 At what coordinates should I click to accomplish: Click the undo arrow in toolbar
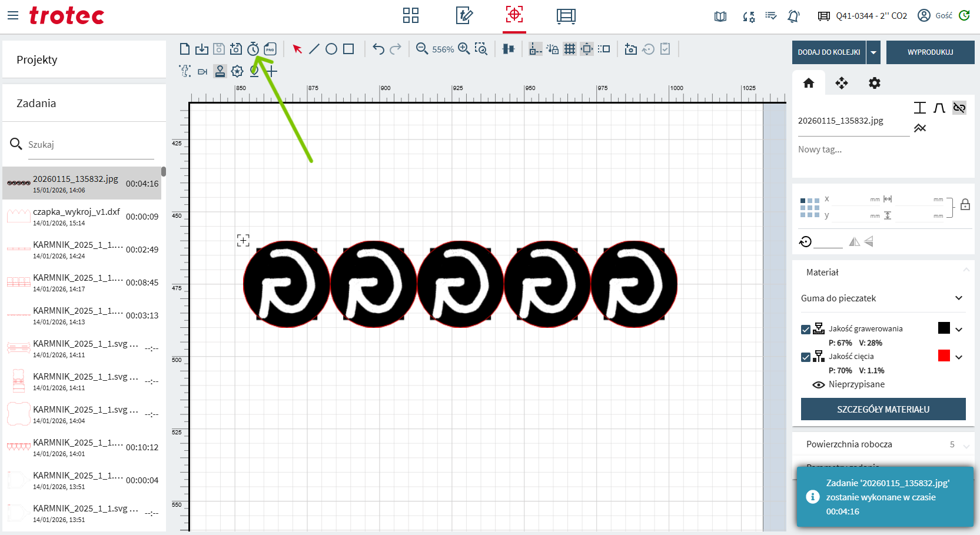click(378, 49)
